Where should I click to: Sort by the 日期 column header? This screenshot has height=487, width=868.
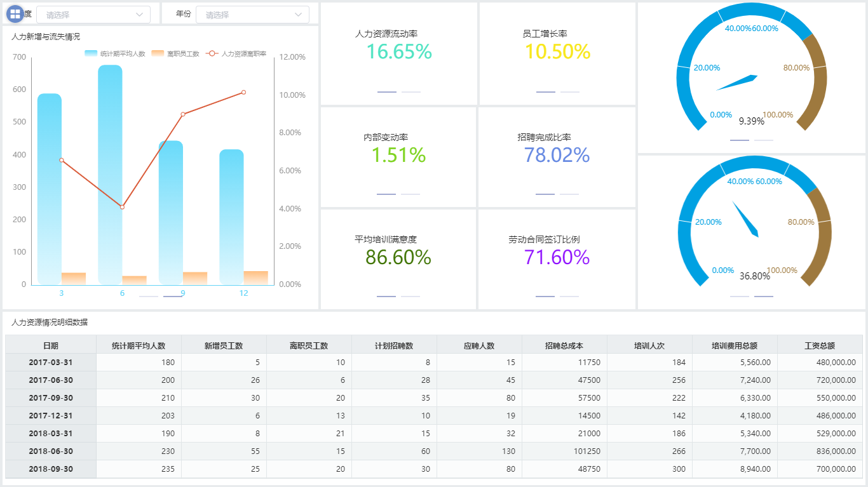51,345
